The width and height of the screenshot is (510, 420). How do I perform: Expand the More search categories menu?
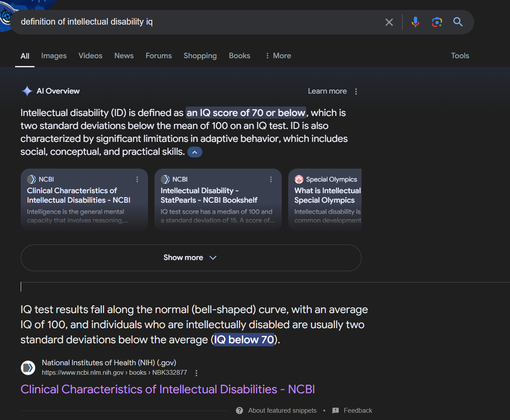click(x=278, y=56)
